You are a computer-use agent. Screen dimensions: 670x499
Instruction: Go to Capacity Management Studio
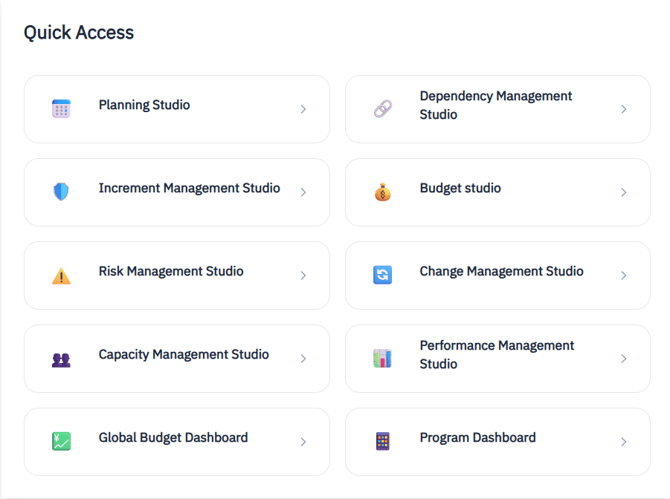pos(183,354)
